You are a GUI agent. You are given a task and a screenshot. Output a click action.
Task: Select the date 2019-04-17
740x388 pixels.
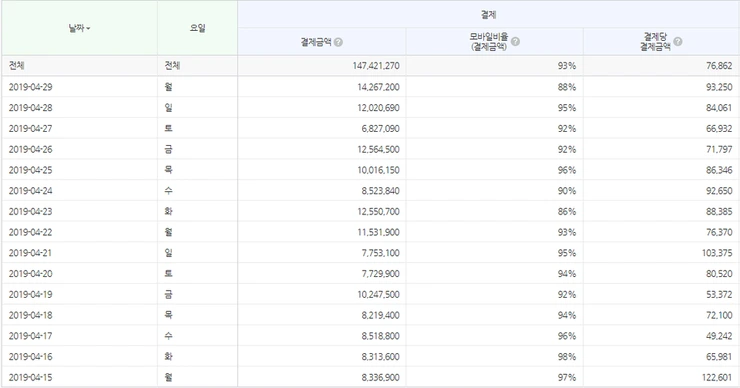tap(30, 336)
